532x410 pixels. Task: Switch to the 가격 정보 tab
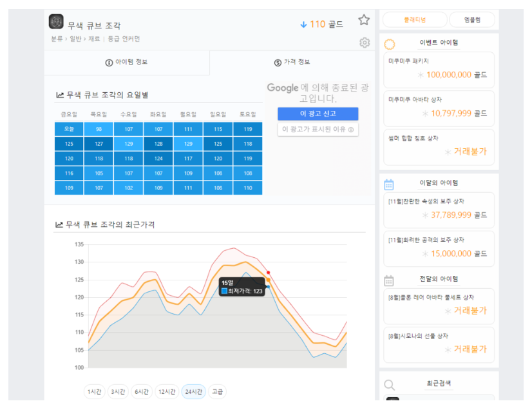(x=292, y=62)
